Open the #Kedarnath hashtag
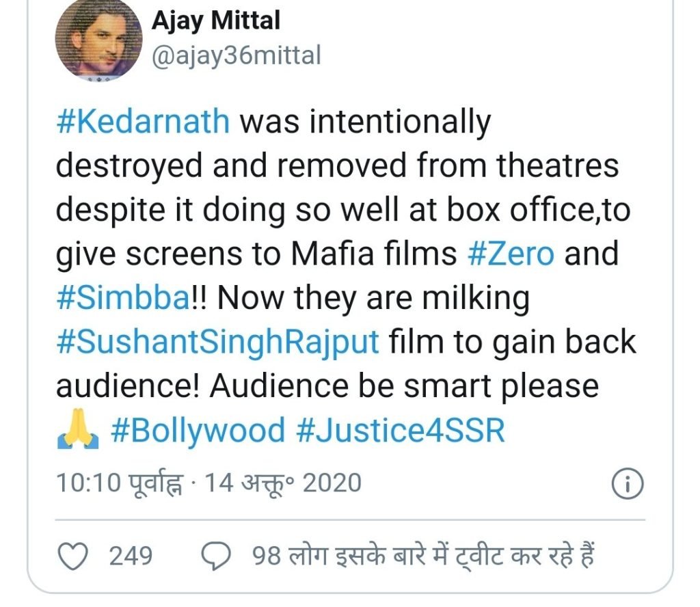 point(142,122)
